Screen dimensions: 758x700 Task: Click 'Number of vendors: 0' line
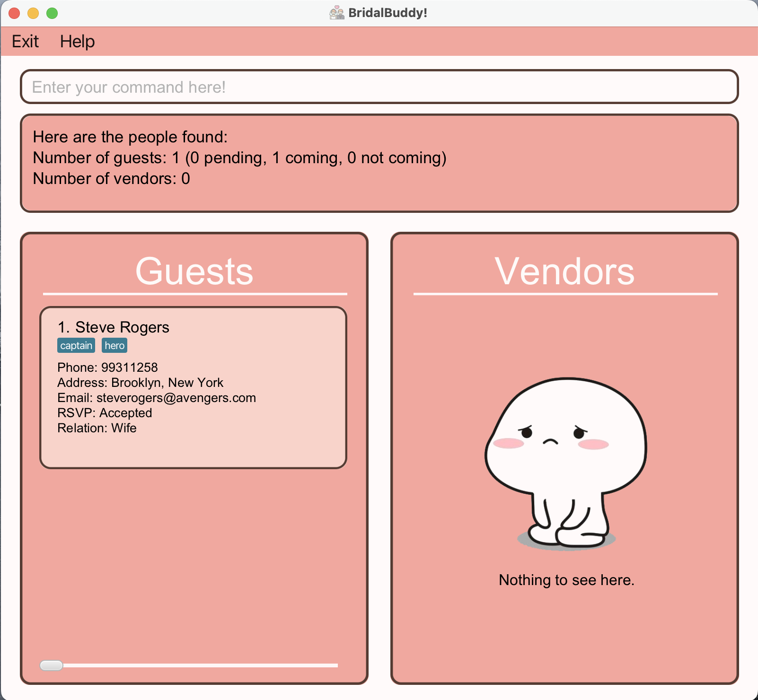[x=111, y=179]
